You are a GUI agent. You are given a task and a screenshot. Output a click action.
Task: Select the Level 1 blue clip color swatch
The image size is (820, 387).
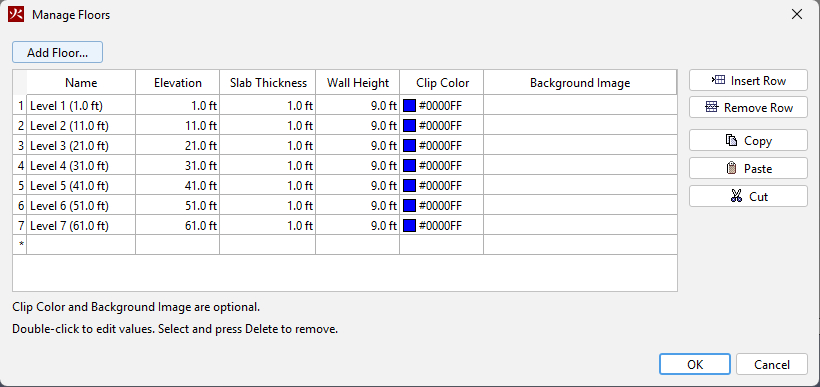tap(409, 106)
